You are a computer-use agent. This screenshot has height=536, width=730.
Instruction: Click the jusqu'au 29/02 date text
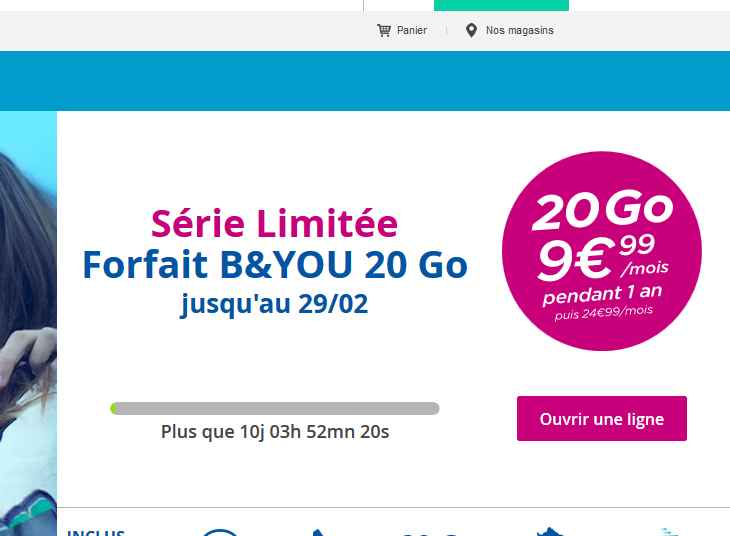274,302
